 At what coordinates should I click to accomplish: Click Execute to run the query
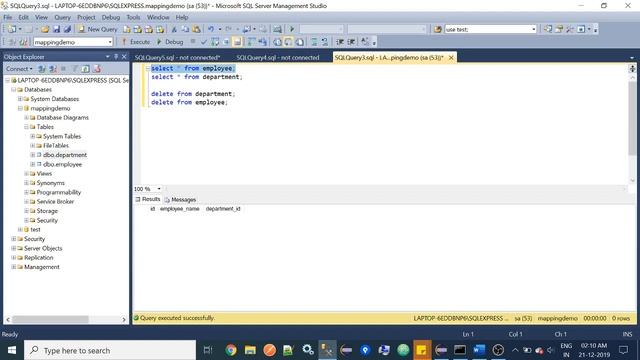(x=136, y=42)
